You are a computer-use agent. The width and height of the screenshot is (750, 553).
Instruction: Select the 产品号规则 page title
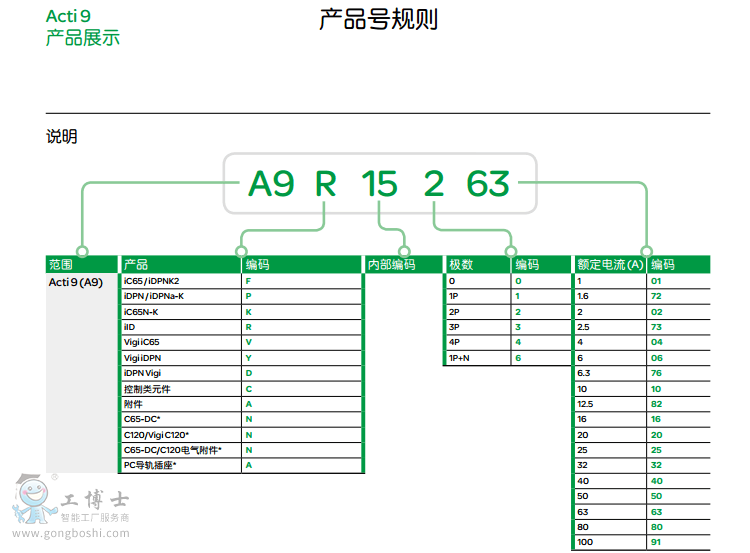378,20
